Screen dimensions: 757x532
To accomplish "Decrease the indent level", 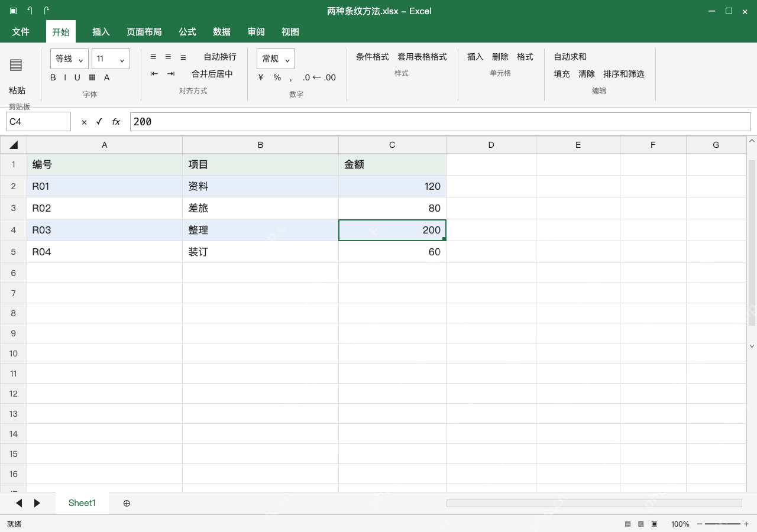I will (x=154, y=74).
